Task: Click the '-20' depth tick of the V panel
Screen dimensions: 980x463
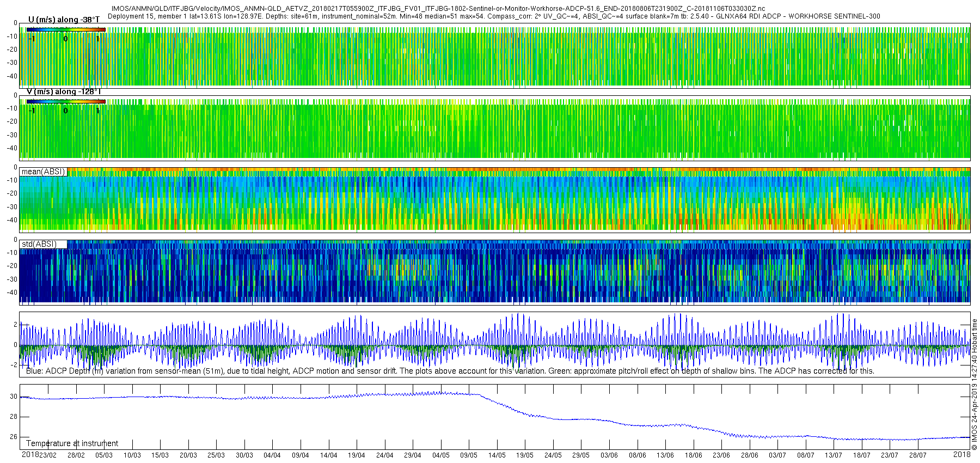Action: pos(11,121)
